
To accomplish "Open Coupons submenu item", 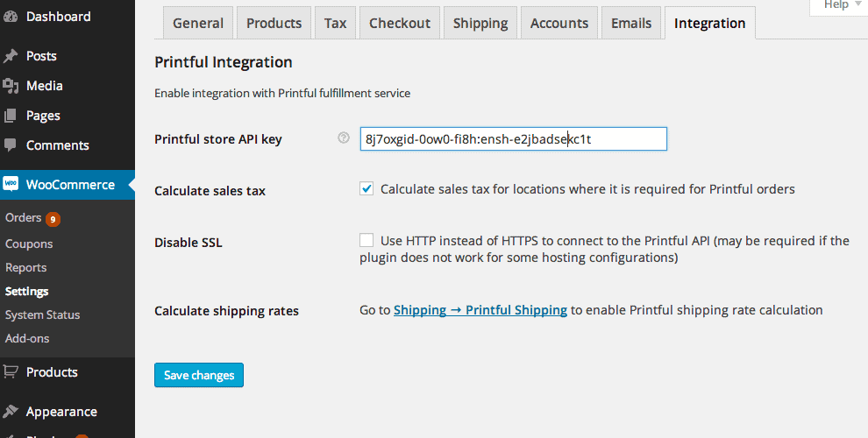I will pyautogui.click(x=29, y=244).
